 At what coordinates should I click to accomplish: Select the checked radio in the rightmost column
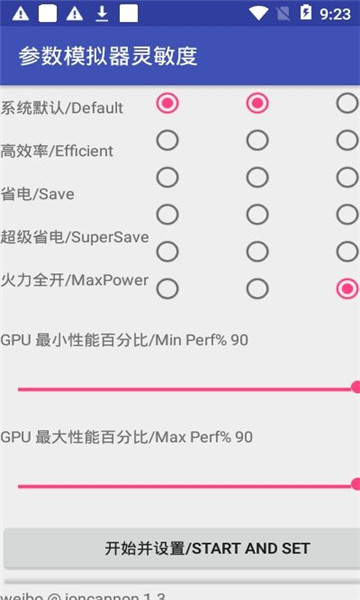tap(347, 289)
